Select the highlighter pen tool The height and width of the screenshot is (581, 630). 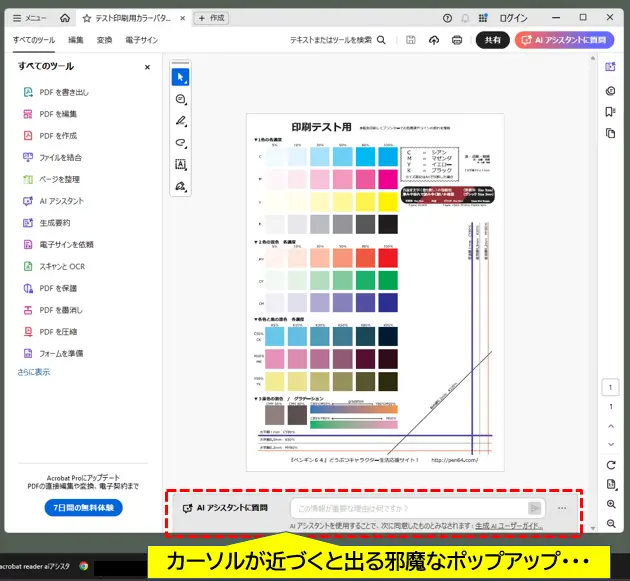pyautogui.click(x=180, y=121)
